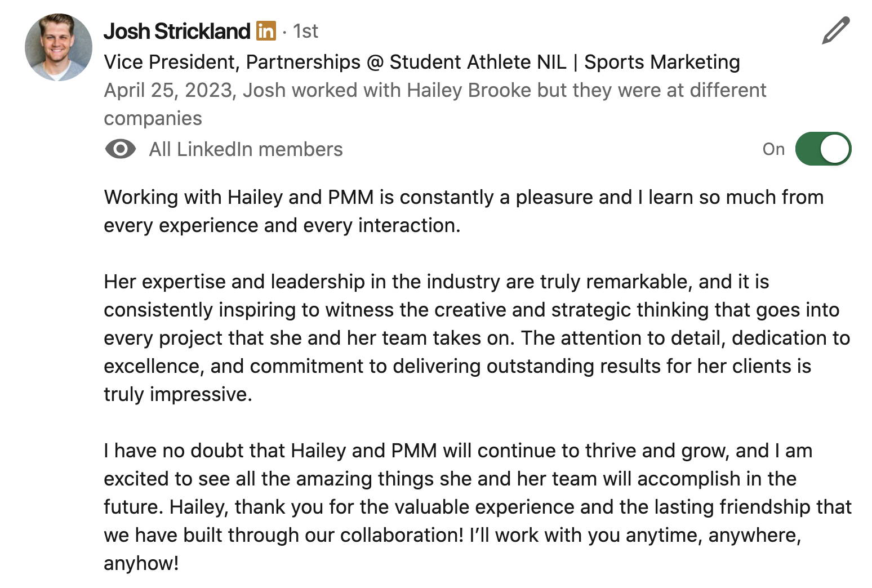Click the paragraph beginning "I have no doubt"

pyautogui.click(x=478, y=507)
